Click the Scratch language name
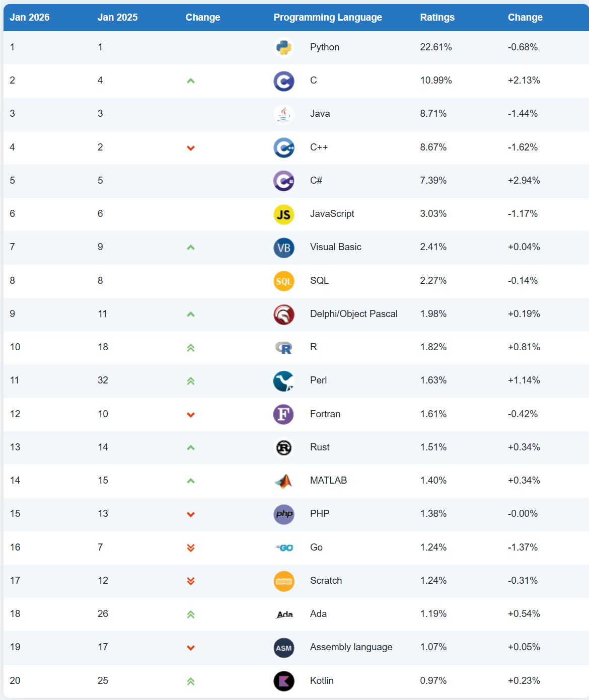 pos(326,580)
